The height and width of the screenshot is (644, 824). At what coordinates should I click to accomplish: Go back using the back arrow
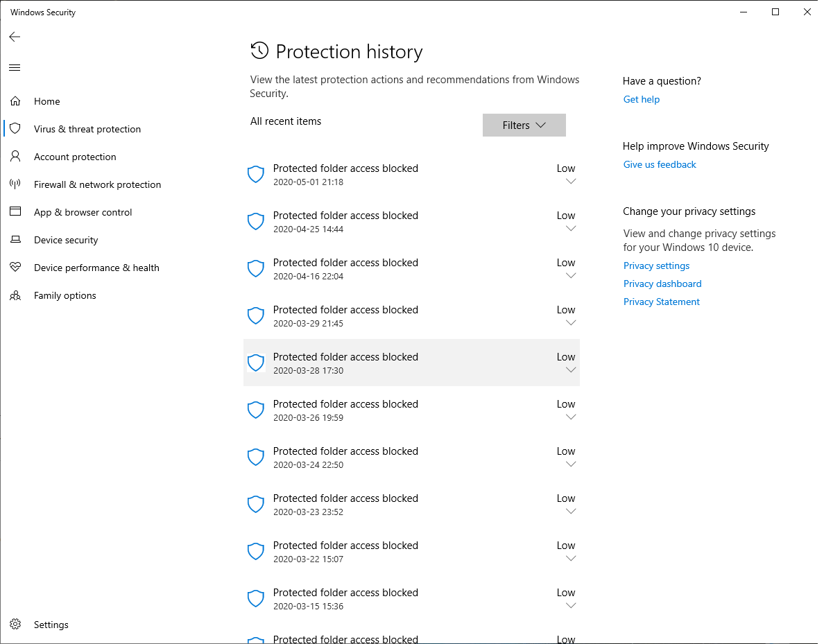coord(15,37)
